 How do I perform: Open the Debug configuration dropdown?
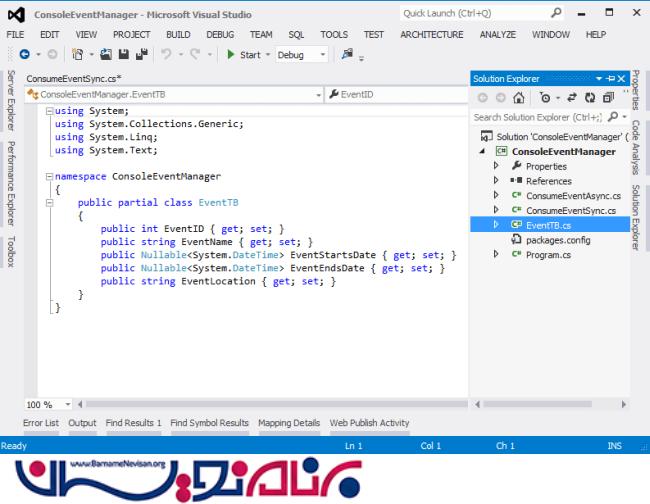click(x=304, y=55)
